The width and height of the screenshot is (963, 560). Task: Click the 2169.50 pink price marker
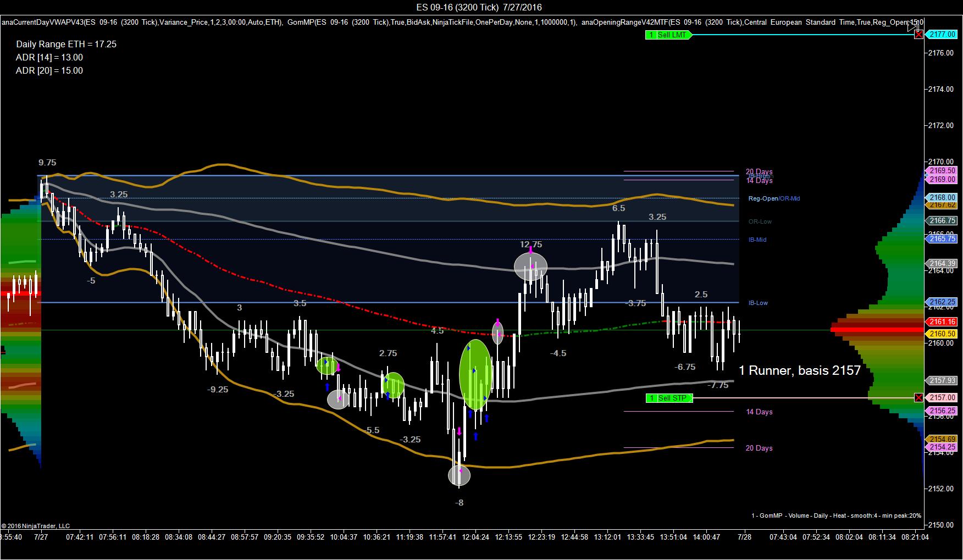tap(942, 171)
